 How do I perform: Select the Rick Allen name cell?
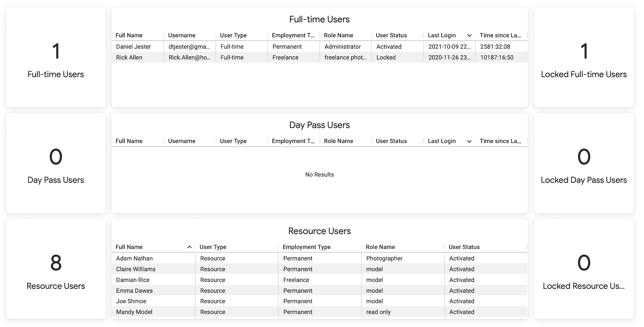click(x=137, y=57)
